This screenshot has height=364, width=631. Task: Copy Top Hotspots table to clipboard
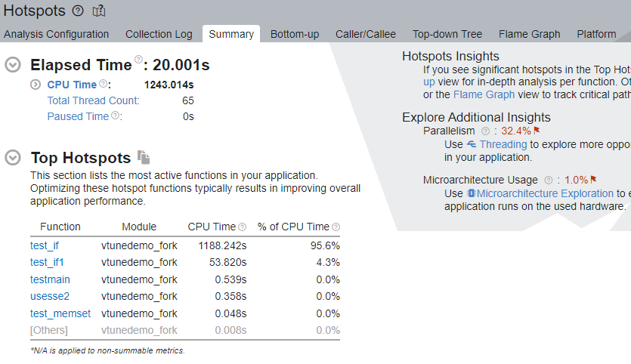144,157
